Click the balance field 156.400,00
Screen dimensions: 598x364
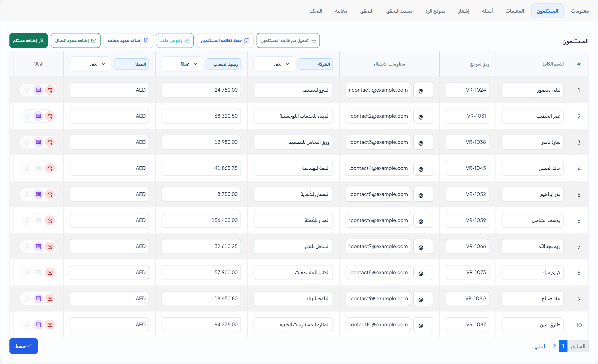[x=201, y=220]
